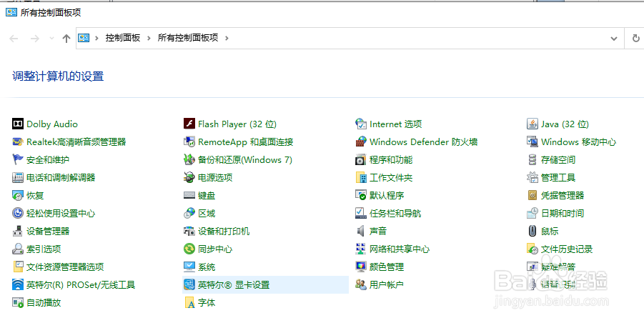Open the 鼠标 icon
644x323 pixels.
532,231
